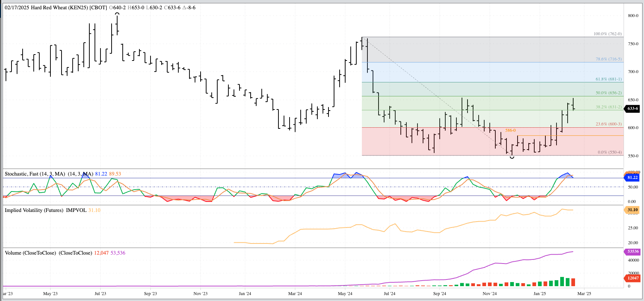Select the Stochastic, Fast indicator label
The image size is (644, 301).
pos(34,174)
